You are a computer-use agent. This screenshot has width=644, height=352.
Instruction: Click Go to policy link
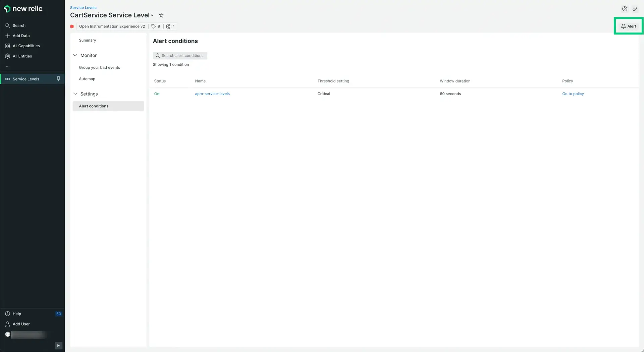[573, 94]
